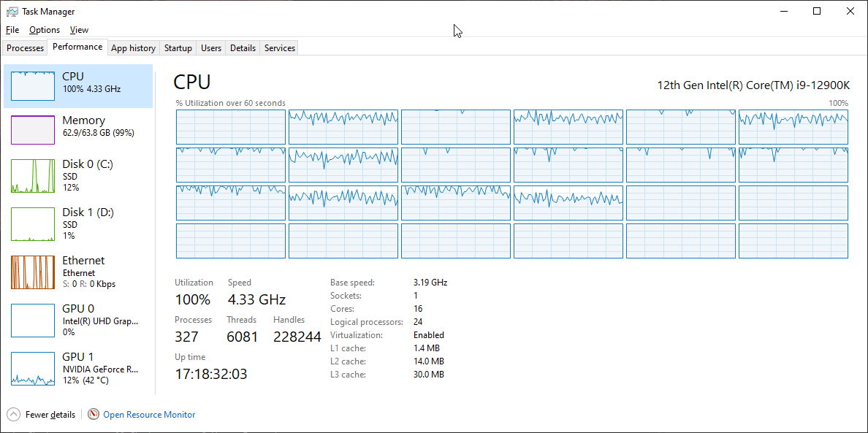Select CPU mini graph in sidebar

coord(33,85)
